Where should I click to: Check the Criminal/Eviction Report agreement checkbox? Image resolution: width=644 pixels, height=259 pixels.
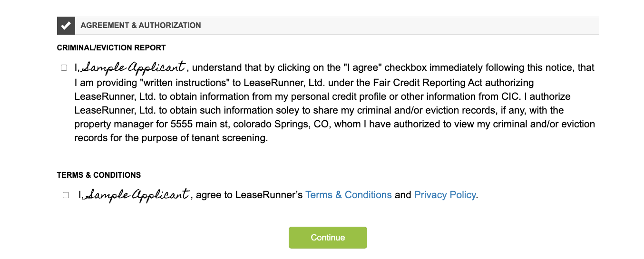[x=64, y=68]
